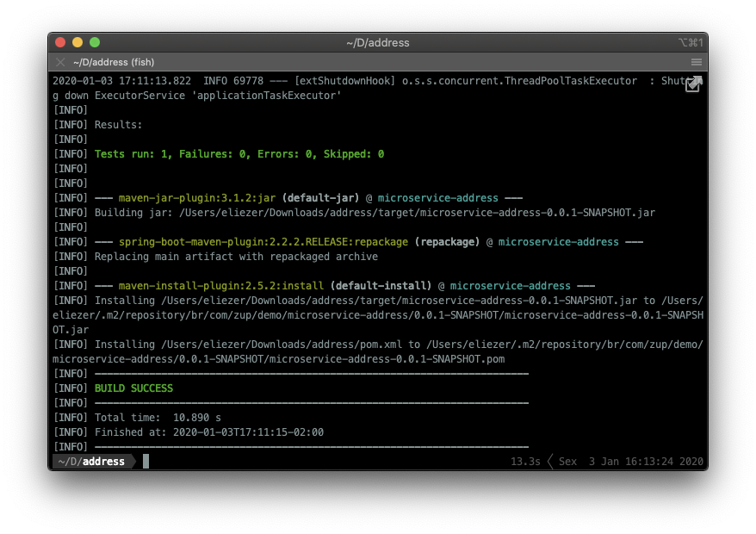The image size is (756, 534).
Task: Click the (default-install) text
Action: [381, 286]
